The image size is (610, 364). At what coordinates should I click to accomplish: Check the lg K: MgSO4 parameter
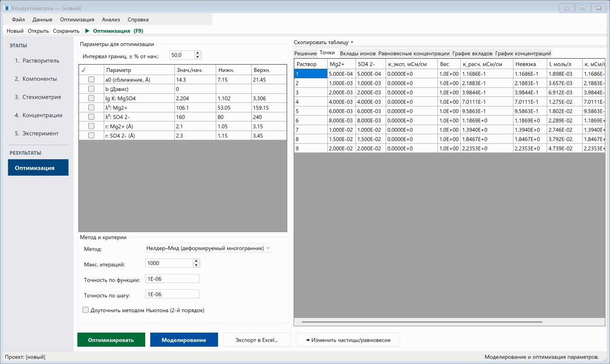91,98
